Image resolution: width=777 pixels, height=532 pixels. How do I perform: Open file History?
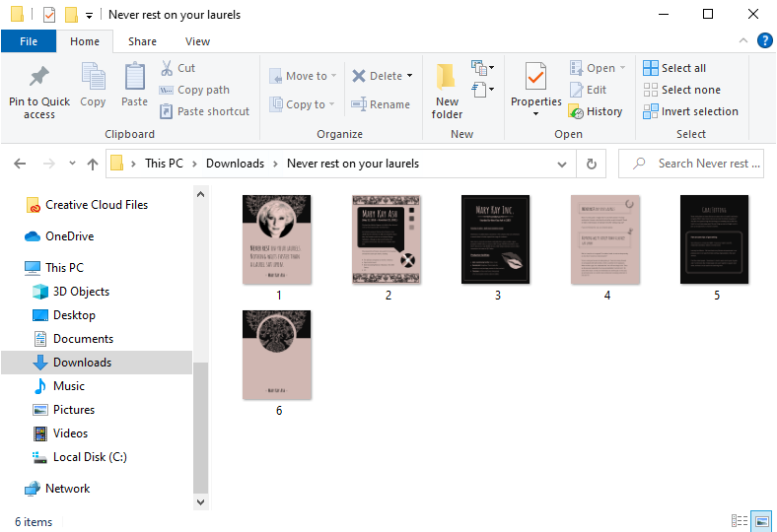[x=596, y=111]
